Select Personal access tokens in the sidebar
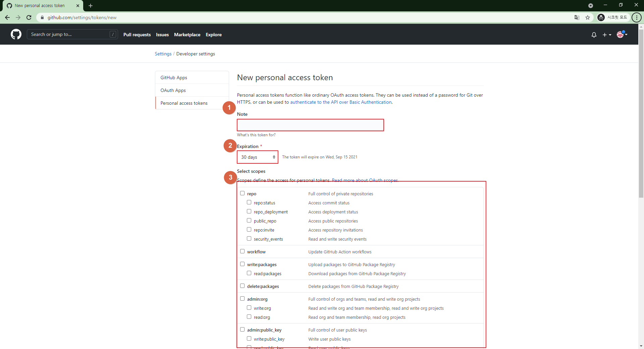 point(192,103)
